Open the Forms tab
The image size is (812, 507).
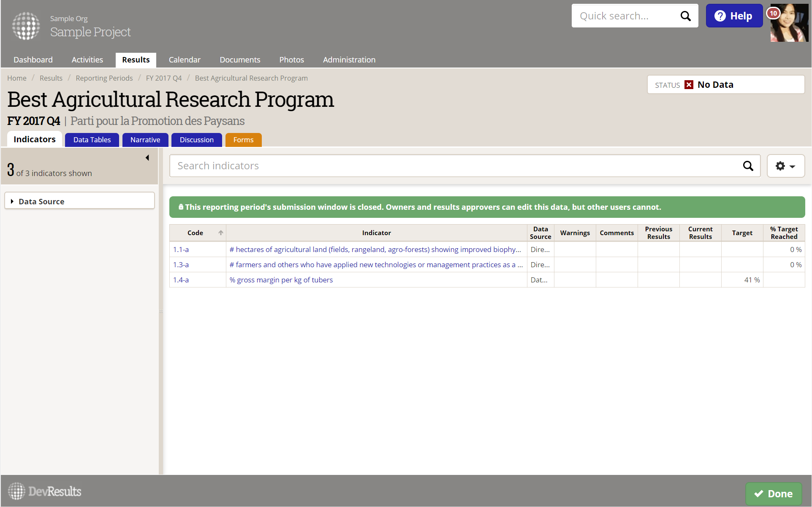pyautogui.click(x=243, y=140)
